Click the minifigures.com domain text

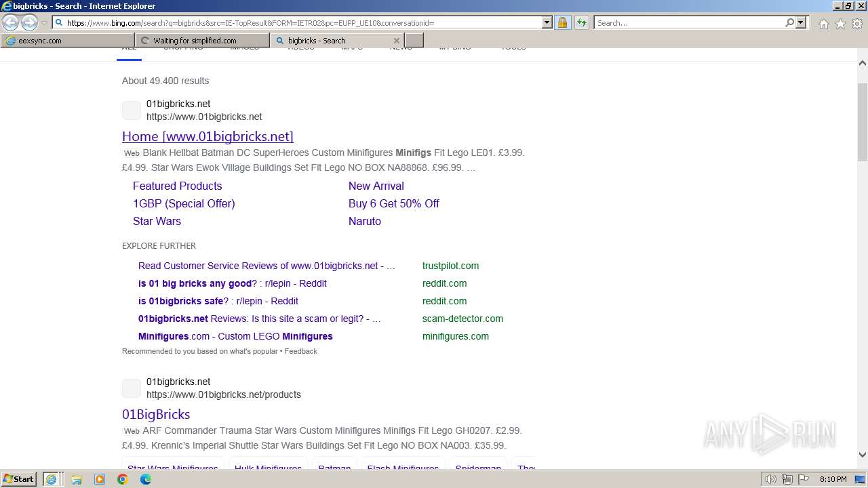pyautogui.click(x=456, y=336)
